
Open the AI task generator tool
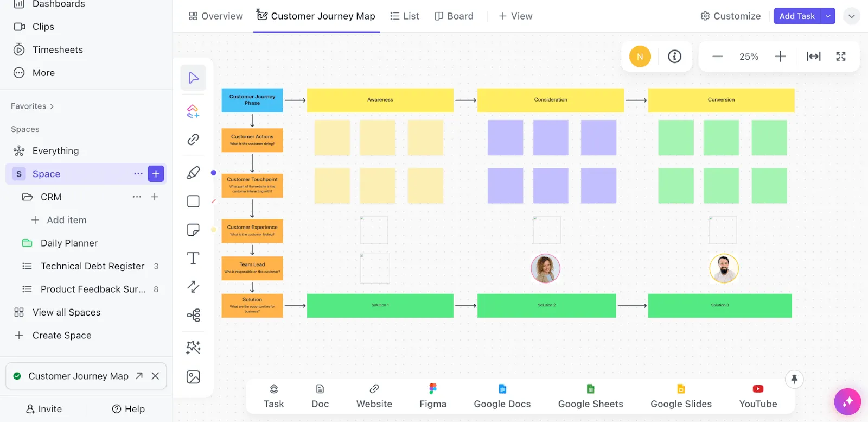pyautogui.click(x=193, y=111)
